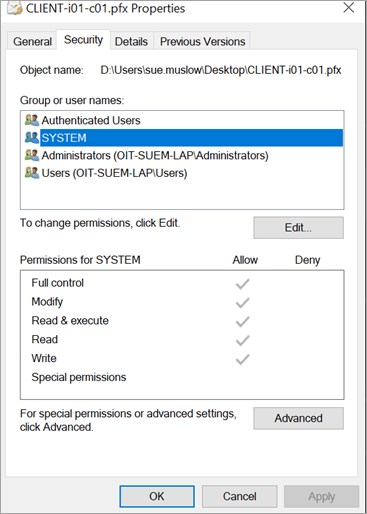Image resolution: width=367 pixels, height=514 pixels.
Task: Click the SYSTEM user group icon
Action: pos(32,137)
